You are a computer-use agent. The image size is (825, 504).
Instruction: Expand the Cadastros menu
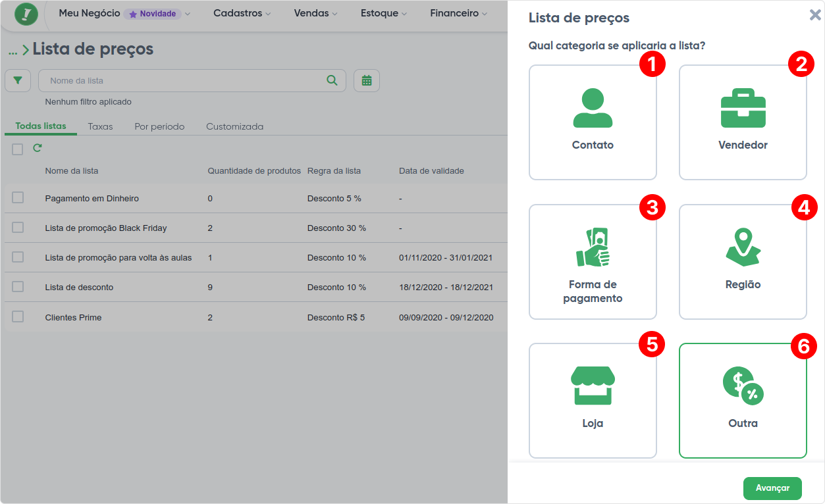tap(242, 13)
